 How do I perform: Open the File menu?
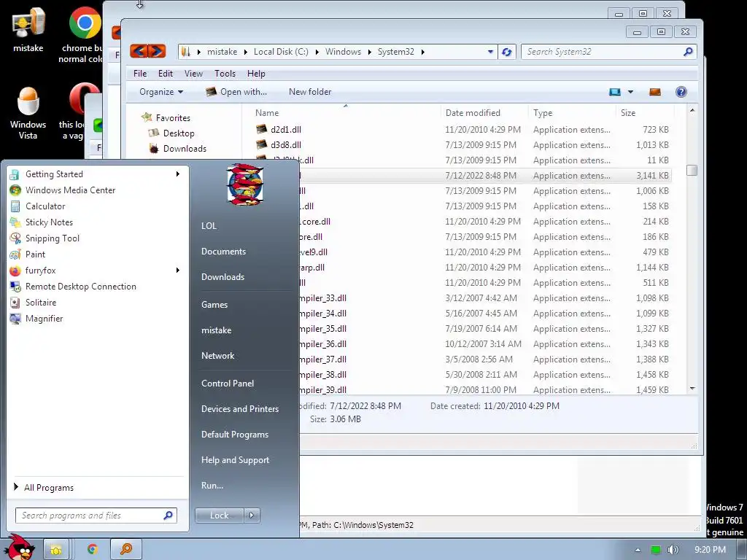140,74
